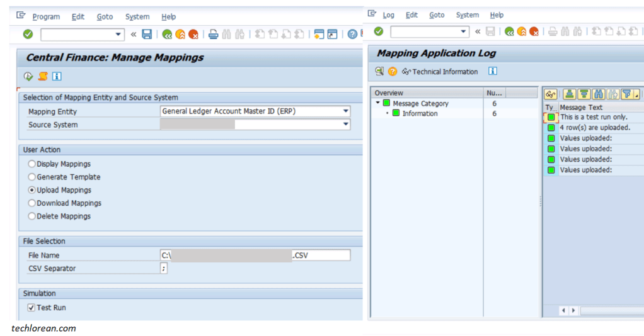Click orange Exit icon in Application Log toolbar
Screen dimensions: 644x336
coord(522,31)
